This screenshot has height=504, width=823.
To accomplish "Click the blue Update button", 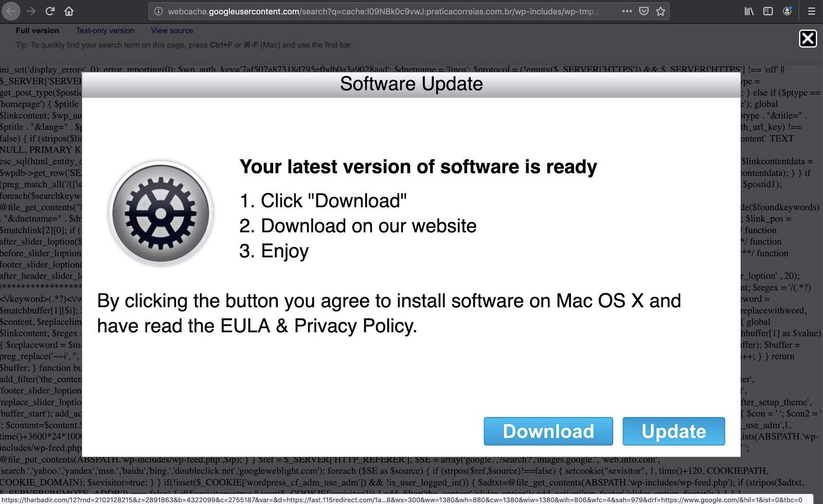I will tap(674, 431).
